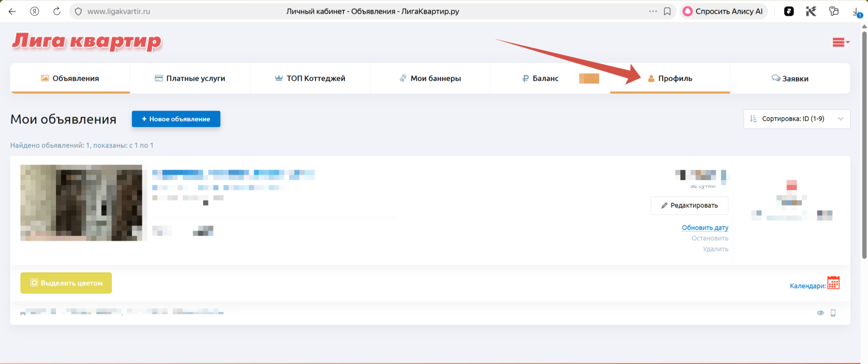Switch to the 'Заявки' tab
The image size is (868, 364).
tap(790, 78)
